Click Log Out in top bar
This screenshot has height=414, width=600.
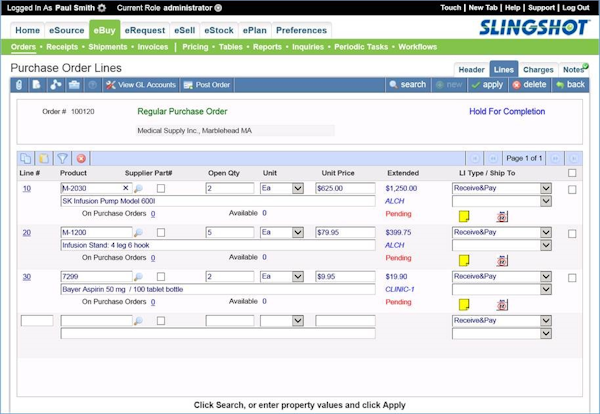tap(576, 8)
